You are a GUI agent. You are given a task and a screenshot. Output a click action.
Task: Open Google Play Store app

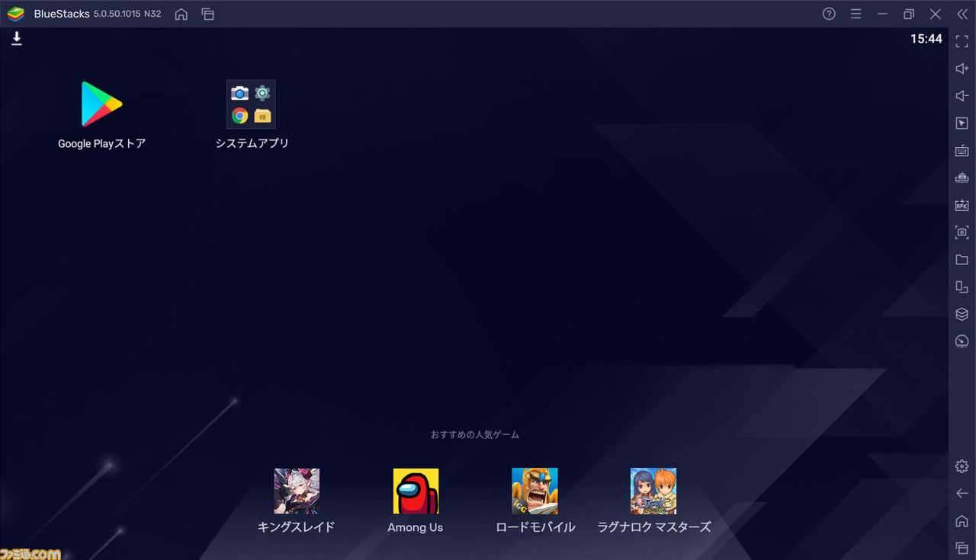101,104
